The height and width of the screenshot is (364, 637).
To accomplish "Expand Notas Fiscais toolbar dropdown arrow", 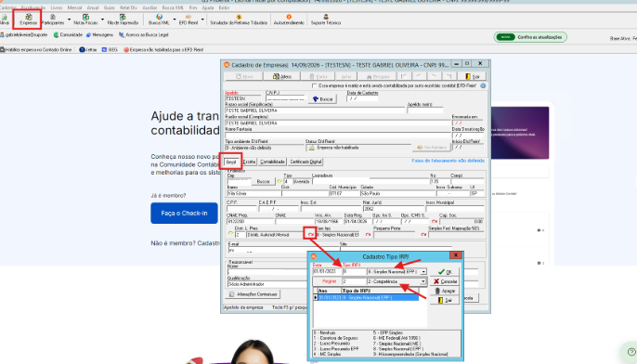I will pyautogui.click(x=102, y=19).
